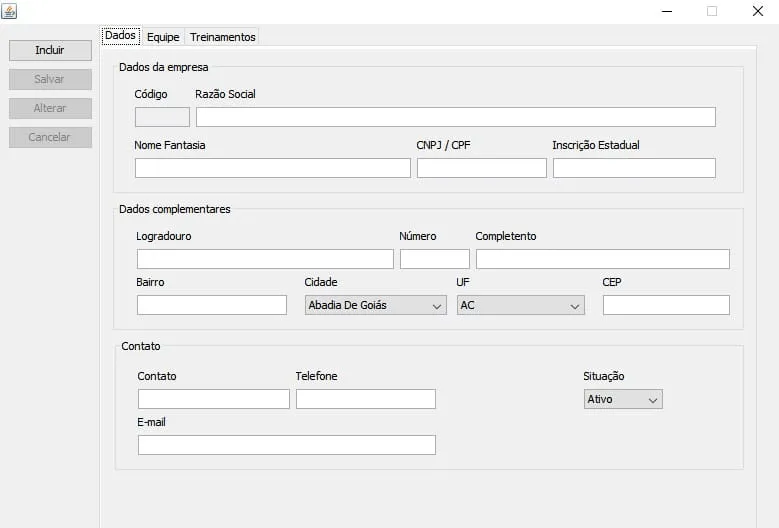Expand the Cidade dropdown

(x=375, y=305)
